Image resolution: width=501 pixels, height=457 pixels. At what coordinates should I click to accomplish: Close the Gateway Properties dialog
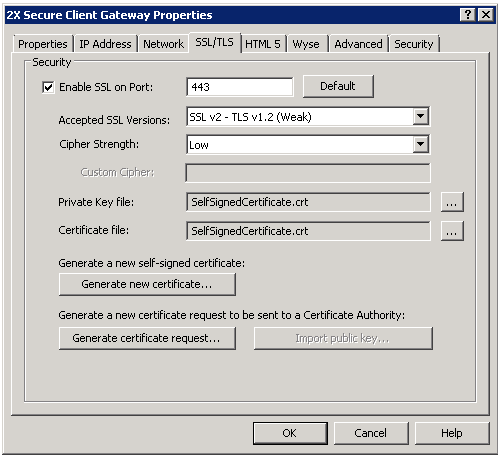coord(486,15)
